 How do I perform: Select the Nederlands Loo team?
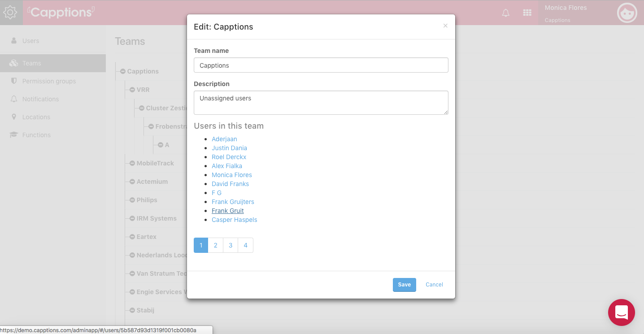(162, 255)
